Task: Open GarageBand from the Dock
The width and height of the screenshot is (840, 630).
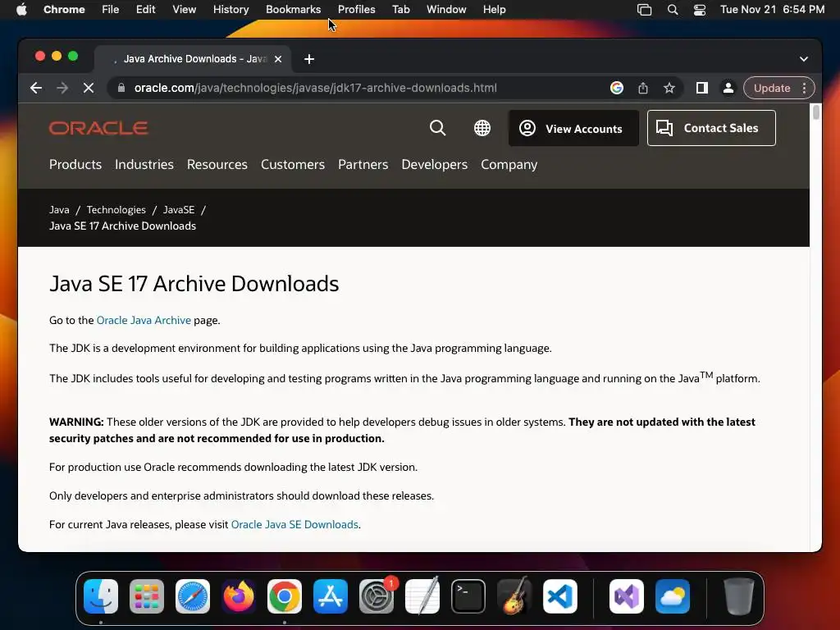Action: [x=514, y=596]
